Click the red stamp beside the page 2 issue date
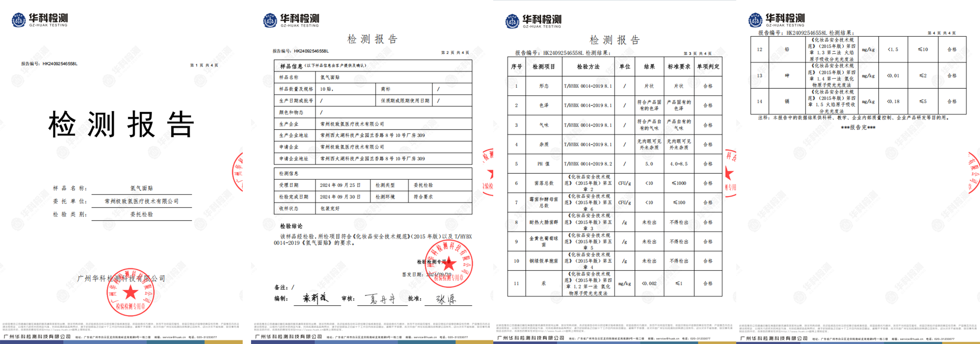980x344 pixels. tap(449, 264)
